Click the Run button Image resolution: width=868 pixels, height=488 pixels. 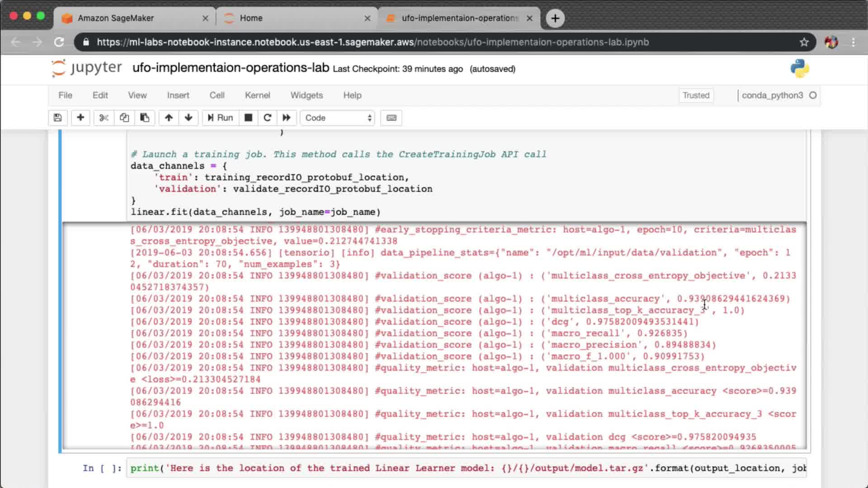[220, 118]
